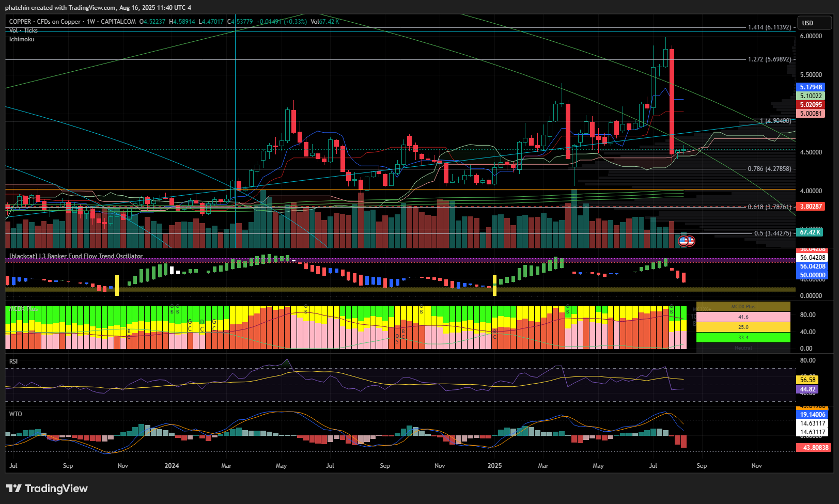Click the Vol67.42K legend value
Viewport: 839px width, 504px height.
[x=325, y=22]
